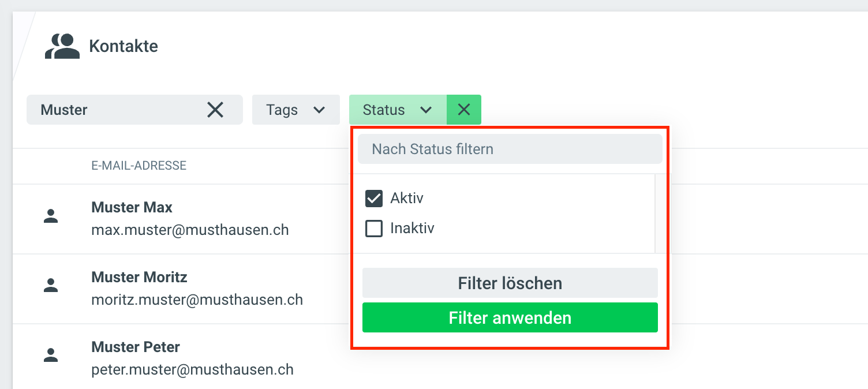Uncheck the Aktiv status checkbox
Screen dimensions: 868x389
[374, 199]
